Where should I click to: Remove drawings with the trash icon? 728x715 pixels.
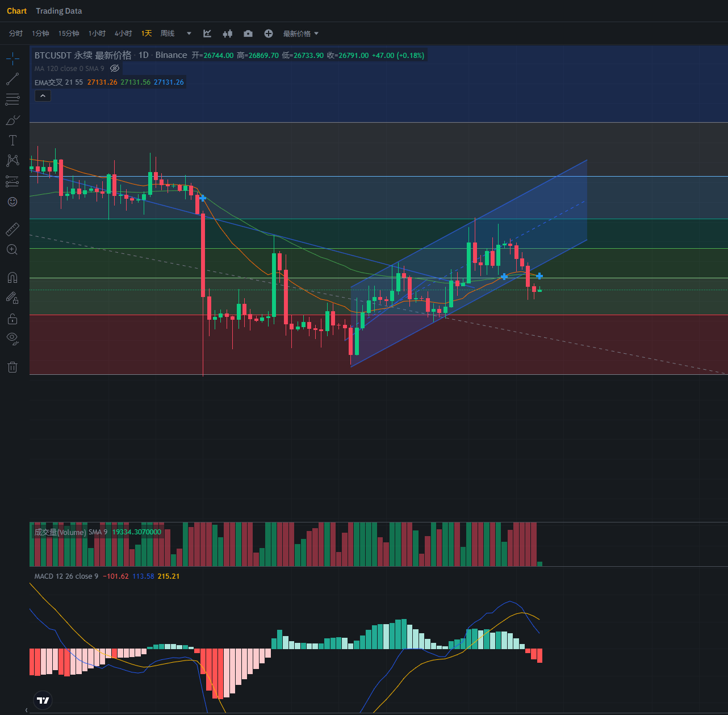12,367
